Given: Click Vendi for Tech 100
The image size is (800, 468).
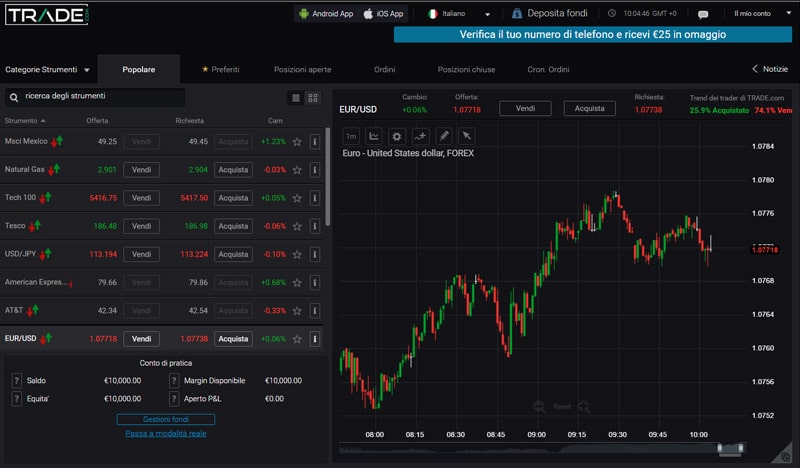Looking at the screenshot, I should (x=141, y=198).
